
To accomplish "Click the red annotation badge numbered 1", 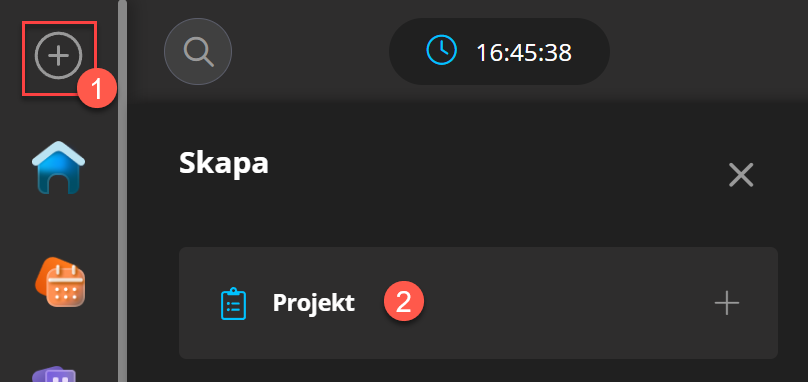I will tap(96, 88).
